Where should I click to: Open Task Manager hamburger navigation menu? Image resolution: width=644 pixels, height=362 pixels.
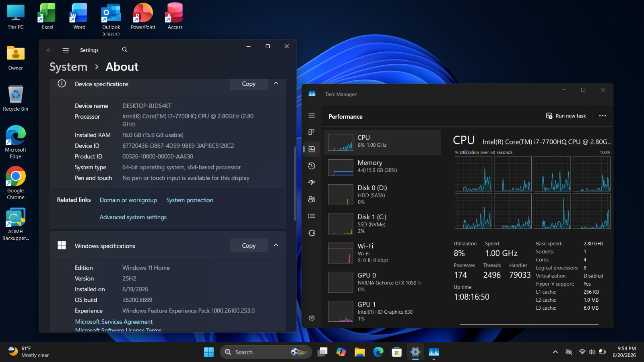point(312,116)
